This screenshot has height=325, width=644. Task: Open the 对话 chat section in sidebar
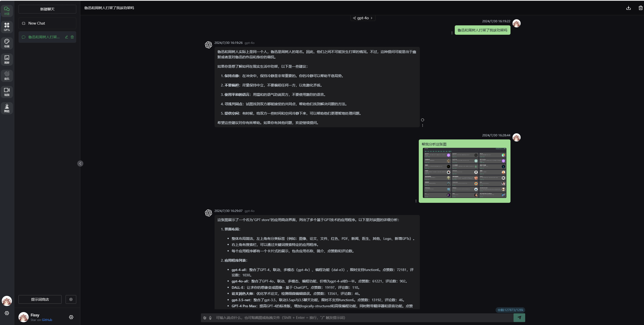7,11
